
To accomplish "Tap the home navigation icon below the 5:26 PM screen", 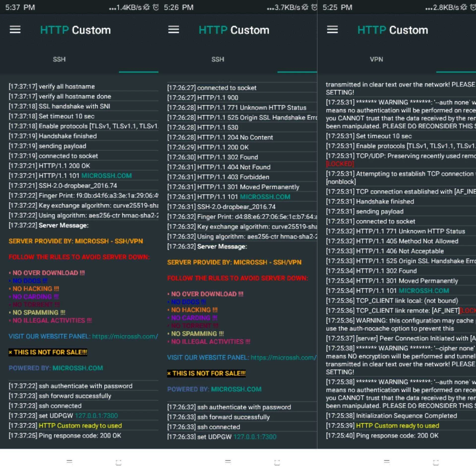I will pyautogui.click(x=277, y=462).
